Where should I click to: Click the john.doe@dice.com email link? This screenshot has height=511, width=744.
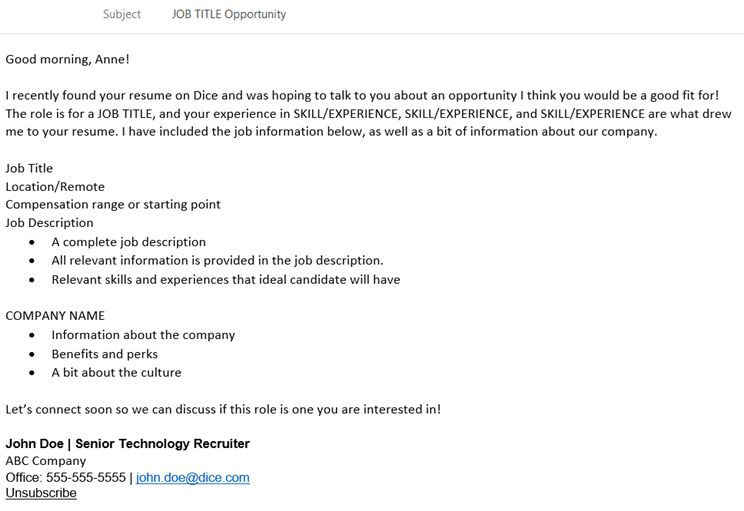[x=193, y=478]
